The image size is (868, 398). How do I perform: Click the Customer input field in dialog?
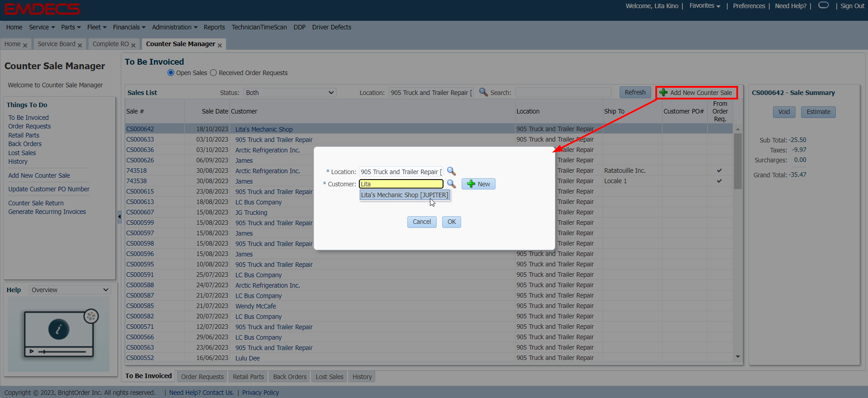tap(401, 184)
